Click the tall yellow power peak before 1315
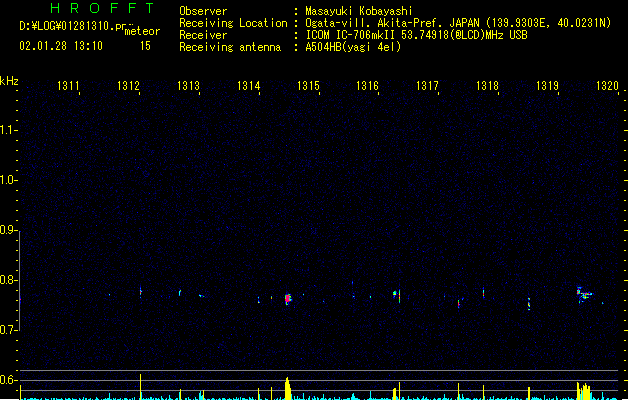This screenshot has height=400, width=629. pyautogui.click(x=288, y=388)
